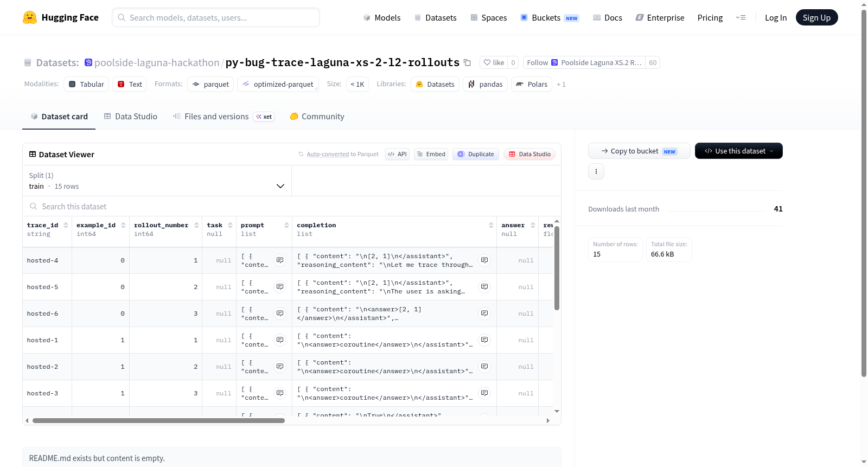
Task: Open the Split train dropdown
Action: click(x=157, y=181)
